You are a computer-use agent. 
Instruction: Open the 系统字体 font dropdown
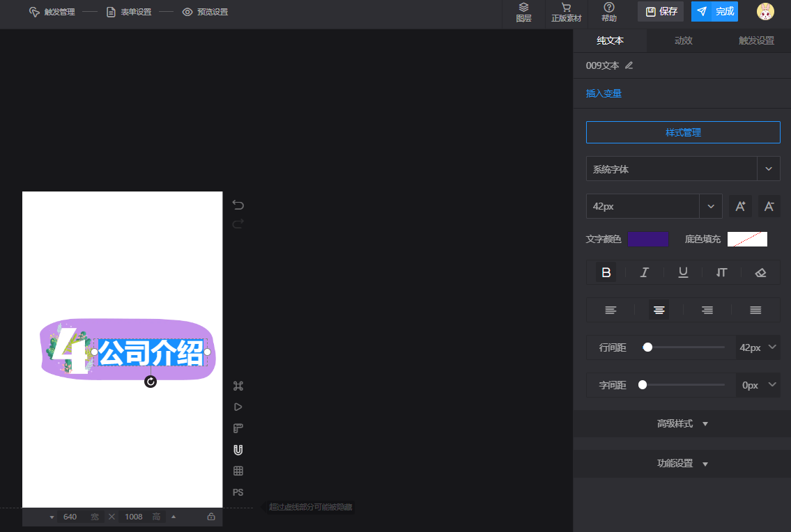[683, 169]
